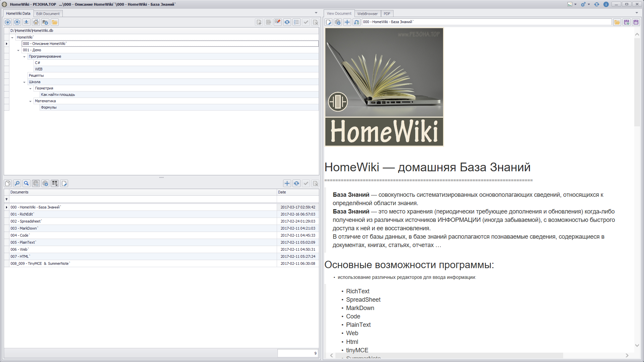Open the left panel tab list dropdown arrow
This screenshot has height=362, width=644.
point(316,13)
